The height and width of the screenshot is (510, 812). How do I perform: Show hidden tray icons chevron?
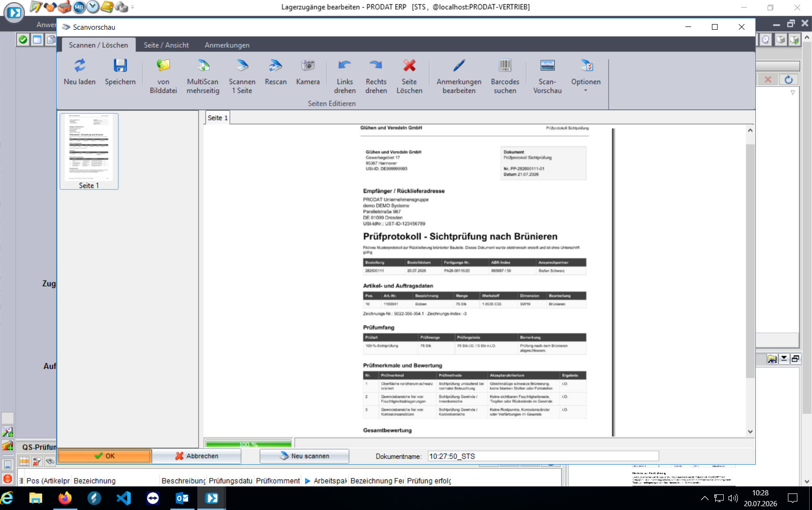(x=704, y=498)
